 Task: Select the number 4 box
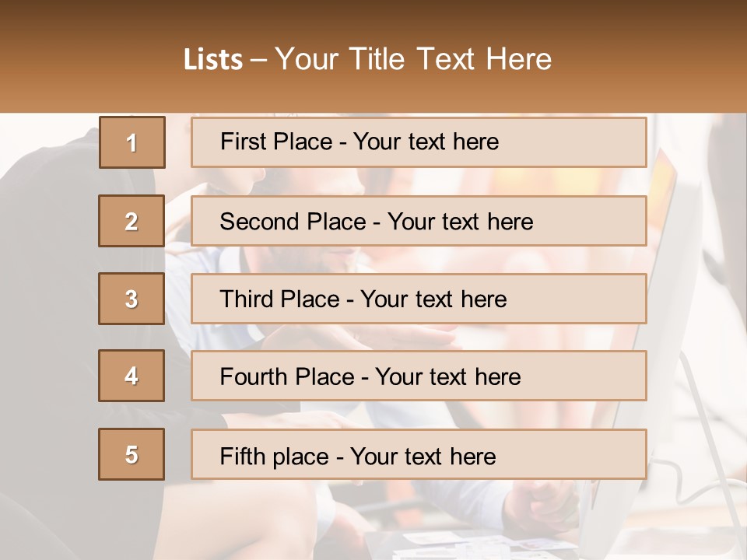coord(132,376)
